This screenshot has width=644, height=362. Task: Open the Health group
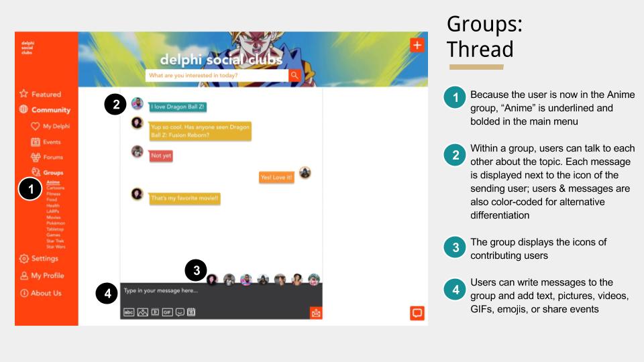click(x=53, y=205)
